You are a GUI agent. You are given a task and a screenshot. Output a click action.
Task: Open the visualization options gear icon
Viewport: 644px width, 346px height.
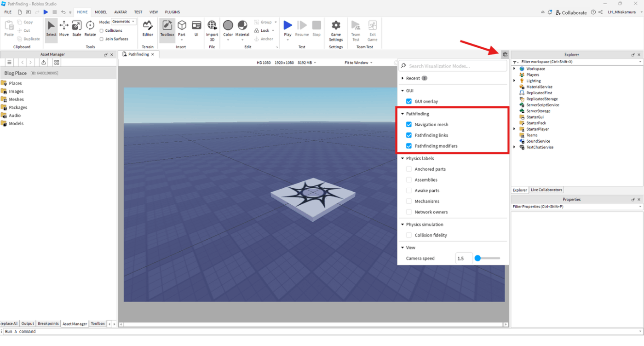click(x=505, y=54)
